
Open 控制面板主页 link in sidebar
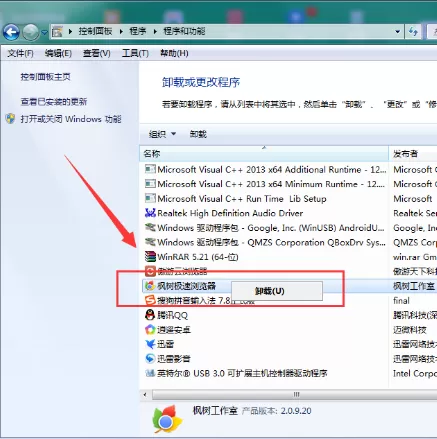45,77
